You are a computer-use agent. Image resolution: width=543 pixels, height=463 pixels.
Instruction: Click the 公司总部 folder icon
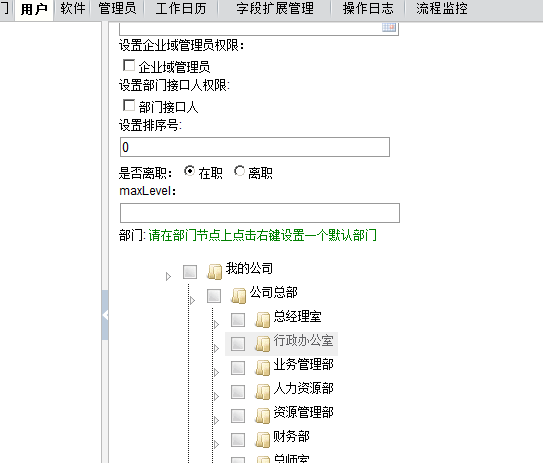coord(239,296)
